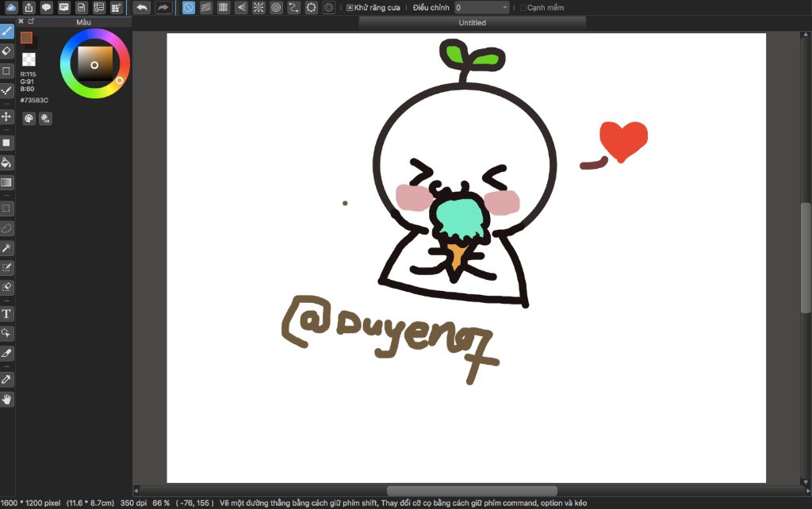Open the palette icon in color panel
812x509 pixels.
click(29, 118)
